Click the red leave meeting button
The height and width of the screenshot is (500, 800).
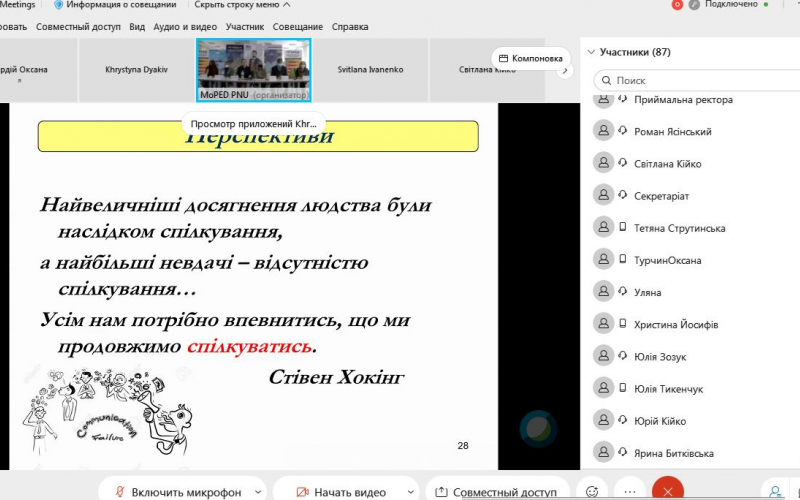coord(667,491)
